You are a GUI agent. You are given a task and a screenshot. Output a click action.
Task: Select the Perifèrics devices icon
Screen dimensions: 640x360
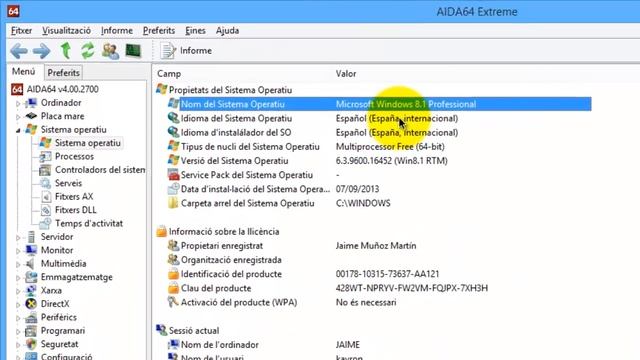[x=31, y=317]
